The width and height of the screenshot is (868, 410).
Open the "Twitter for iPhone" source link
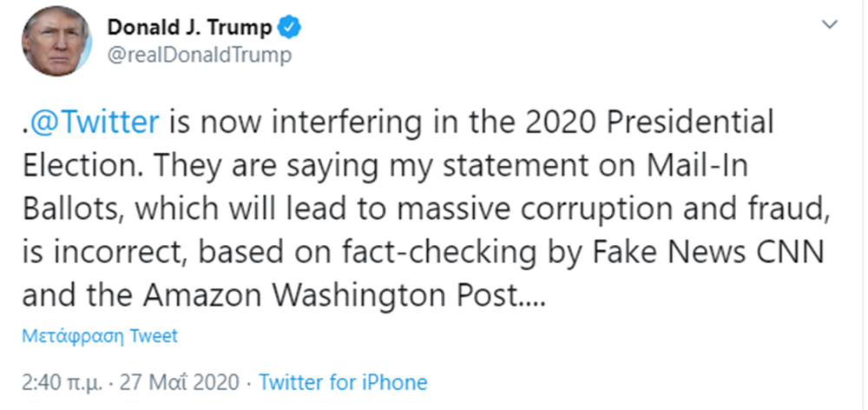(x=344, y=381)
